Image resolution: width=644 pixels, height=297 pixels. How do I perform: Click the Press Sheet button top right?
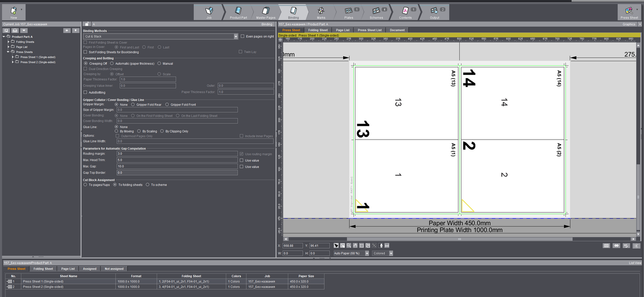pyautogui.click(x=629, y=12)
